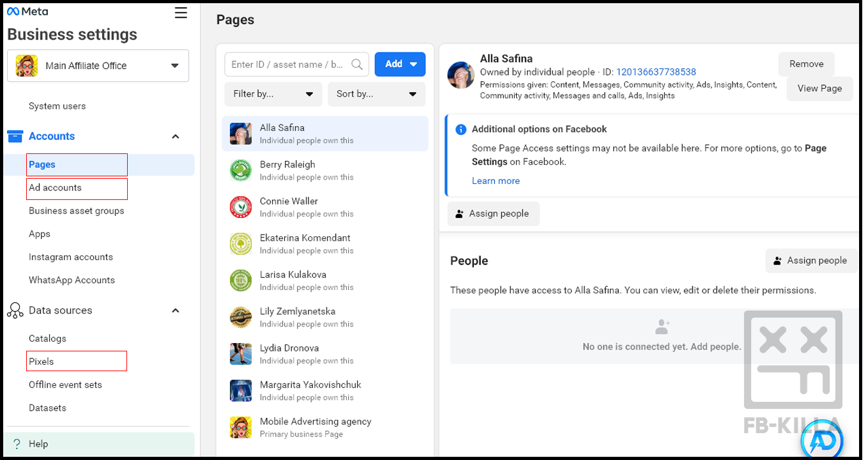Click Alla Safina profile picture in details header
The height and width of the screenshot is (460, 868).
[461, 75]
